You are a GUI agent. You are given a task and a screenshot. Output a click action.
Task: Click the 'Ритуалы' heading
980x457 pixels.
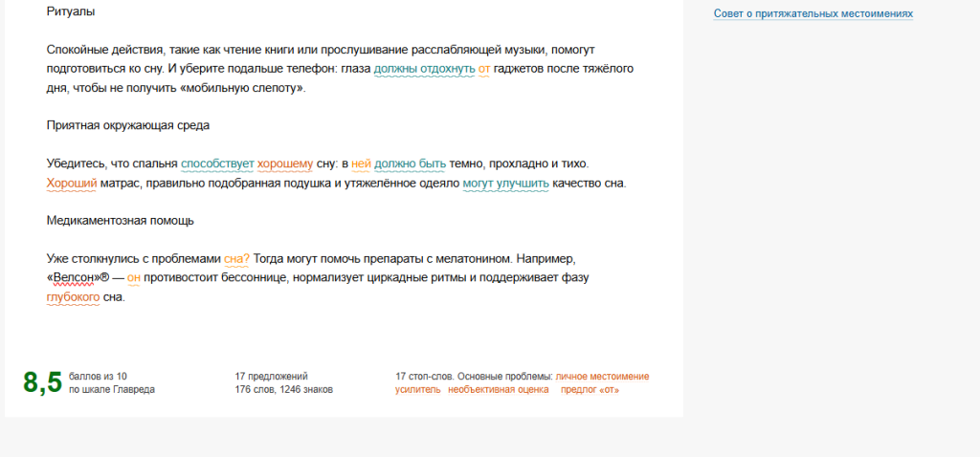71,11
